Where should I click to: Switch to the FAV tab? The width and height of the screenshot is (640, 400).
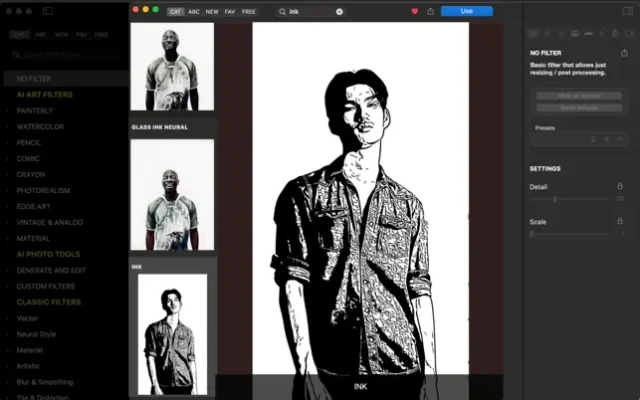[x=230, y=11]
